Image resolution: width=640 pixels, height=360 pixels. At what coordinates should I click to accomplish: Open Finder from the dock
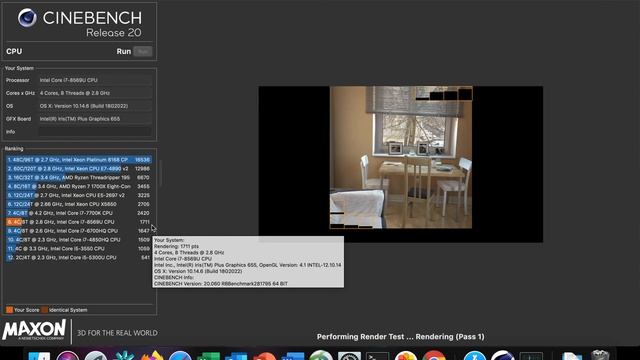tap(40, 355)
